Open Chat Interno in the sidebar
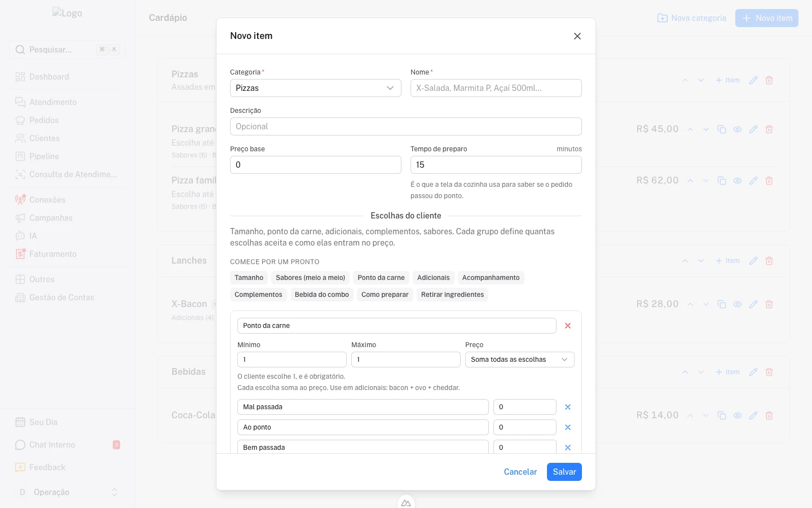The image size is (812, 508). 68,445
